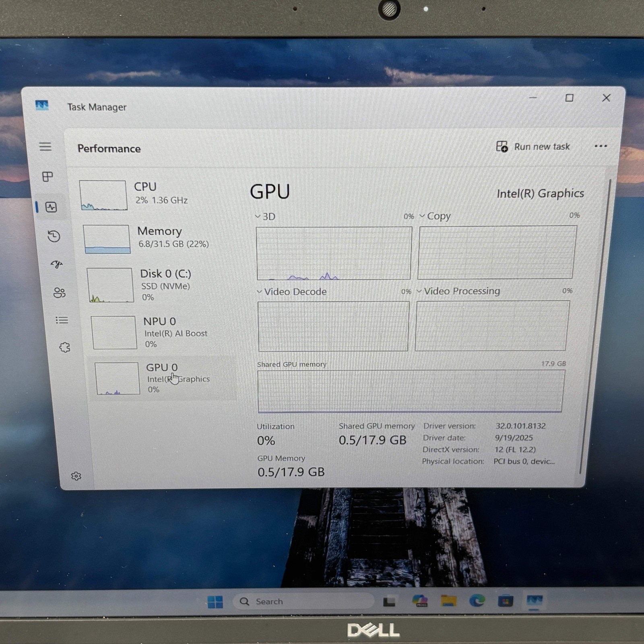Click the DirectX version value 12 (FL 12.2)

point(515,449)
